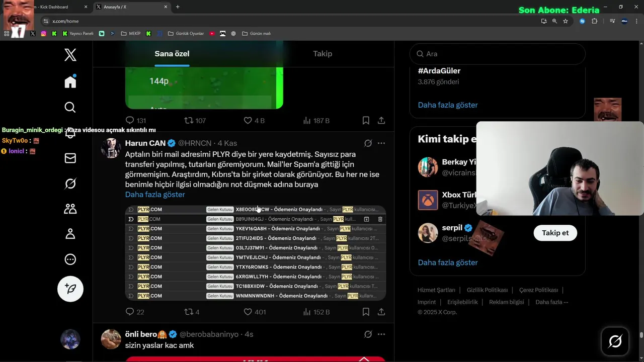The image size is (644, 362).
Task: View analytics for the post showing 187 B
Action: (316, 121)
